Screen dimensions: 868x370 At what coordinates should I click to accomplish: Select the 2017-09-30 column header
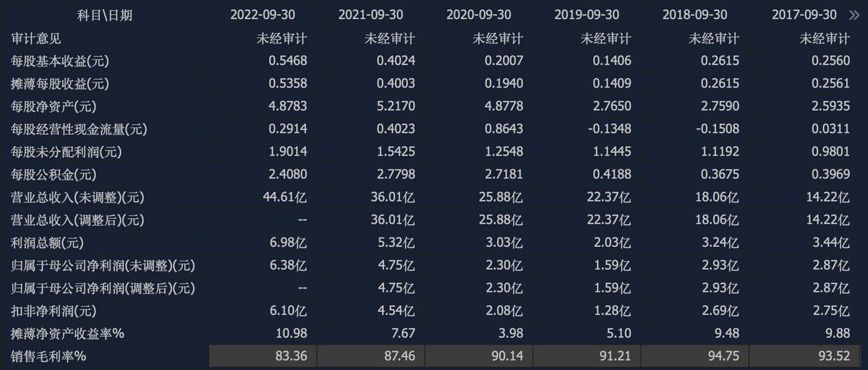point(804,15)
